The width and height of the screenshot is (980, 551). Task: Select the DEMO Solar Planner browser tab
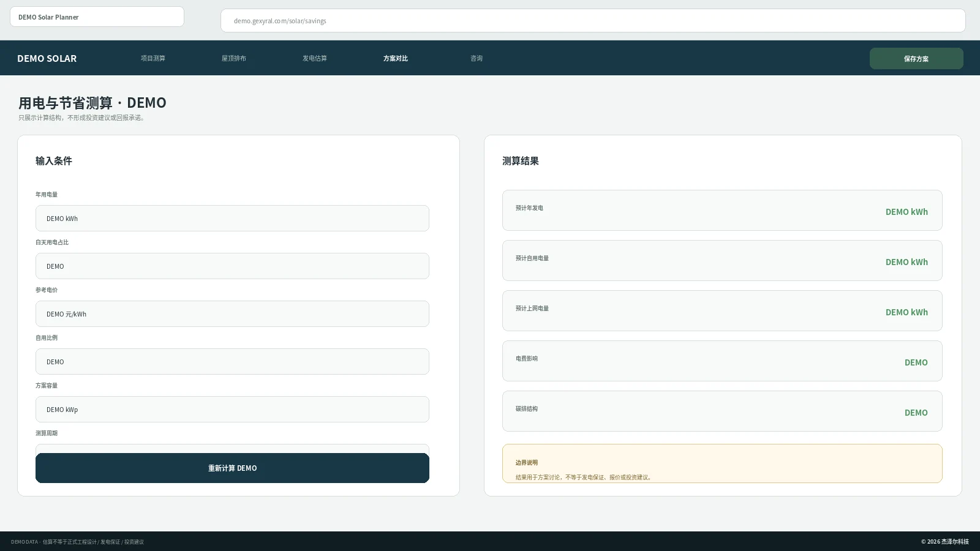coord(97,17)
